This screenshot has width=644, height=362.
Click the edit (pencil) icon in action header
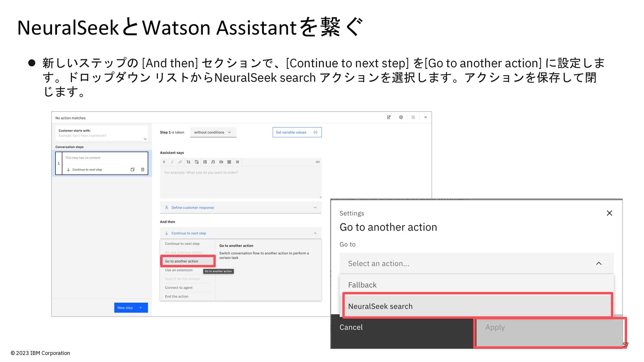pos(389,117)
